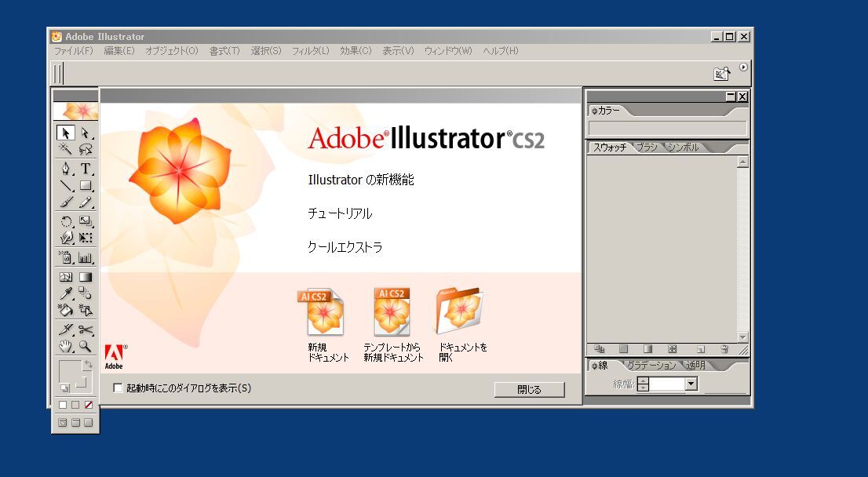The image size is (868, 477).
Task: Open the チュートリアル link
Action: (340, 213)
